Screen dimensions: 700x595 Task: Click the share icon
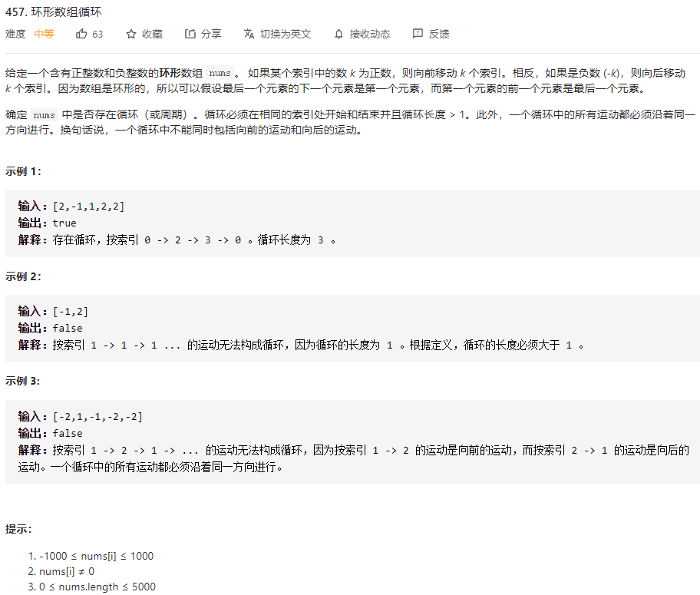(x=190, y=34)
